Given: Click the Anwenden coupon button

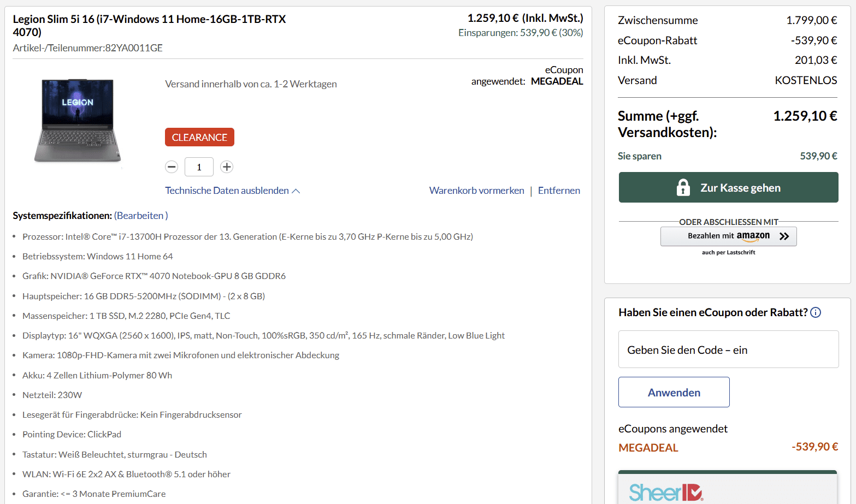Looking at the screenshot, I should tap(674, 392).
